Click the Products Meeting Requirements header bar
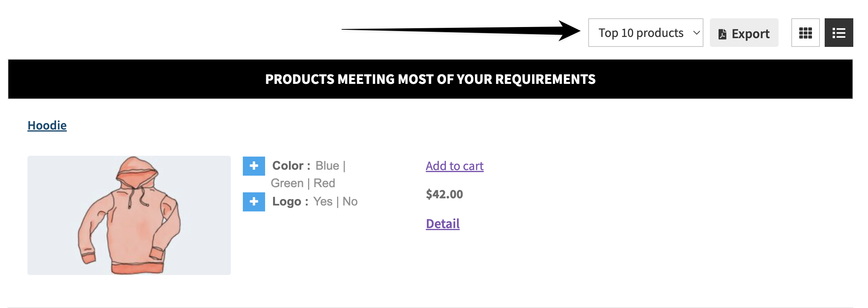 coord(430,79)
